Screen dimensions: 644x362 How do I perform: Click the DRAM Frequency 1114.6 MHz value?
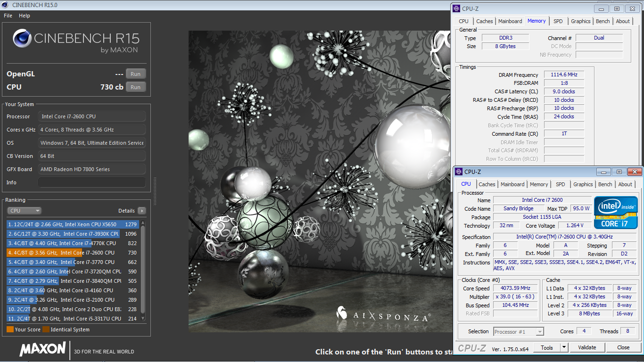[x=564, y=74]
